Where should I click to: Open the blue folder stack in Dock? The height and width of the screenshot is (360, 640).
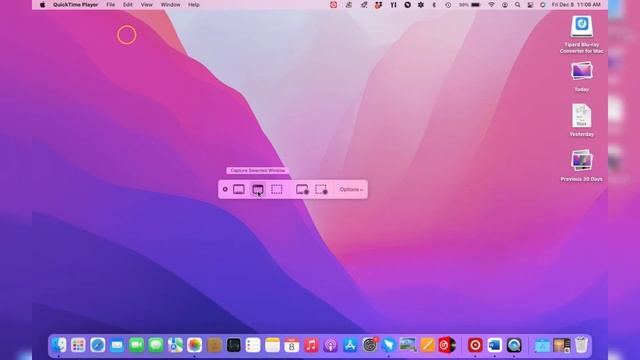coord(542,345)
